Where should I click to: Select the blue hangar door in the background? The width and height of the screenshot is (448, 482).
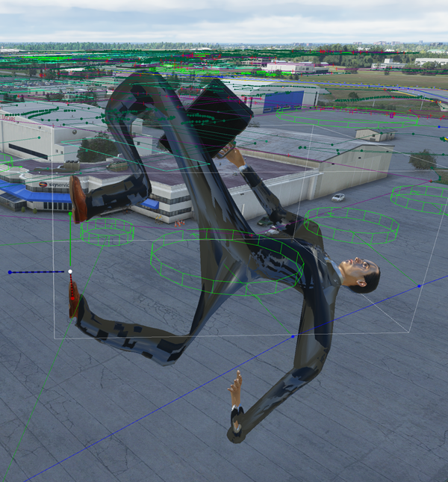click(x=283, y=101)
